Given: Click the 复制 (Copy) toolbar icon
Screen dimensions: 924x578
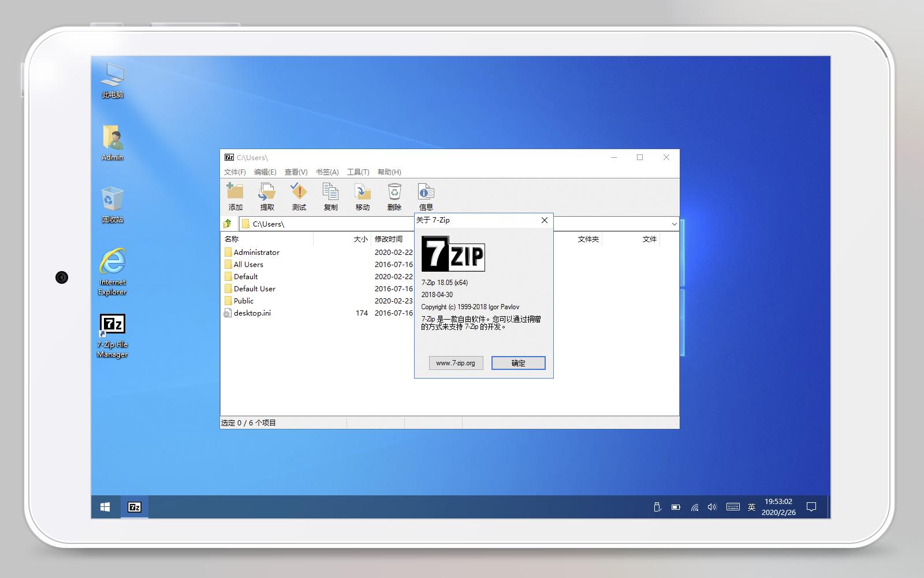Looking at the screenshot, I should (330, 197).
